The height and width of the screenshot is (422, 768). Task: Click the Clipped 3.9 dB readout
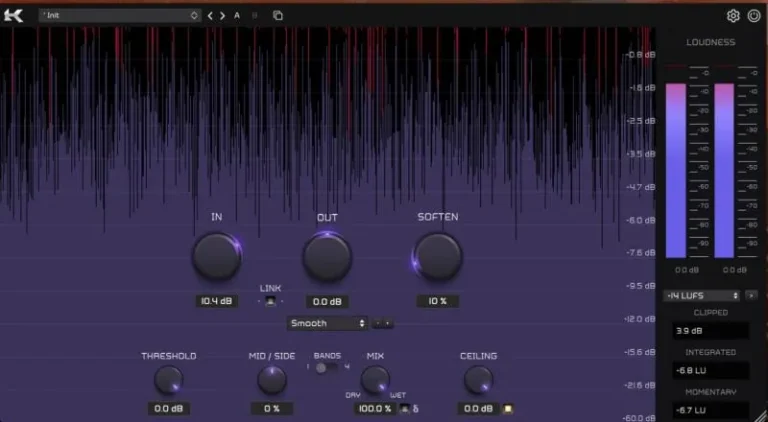tap(710, 330)
